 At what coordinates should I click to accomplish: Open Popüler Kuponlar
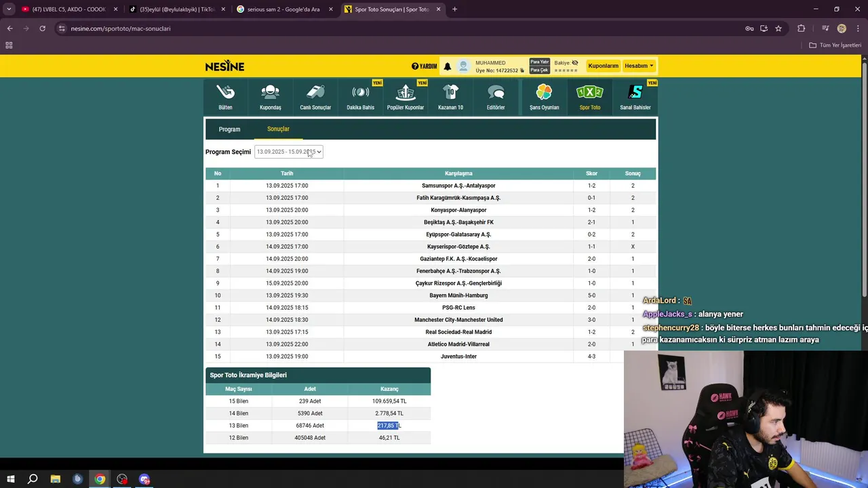pyautogui.click(x=406, y=97)
